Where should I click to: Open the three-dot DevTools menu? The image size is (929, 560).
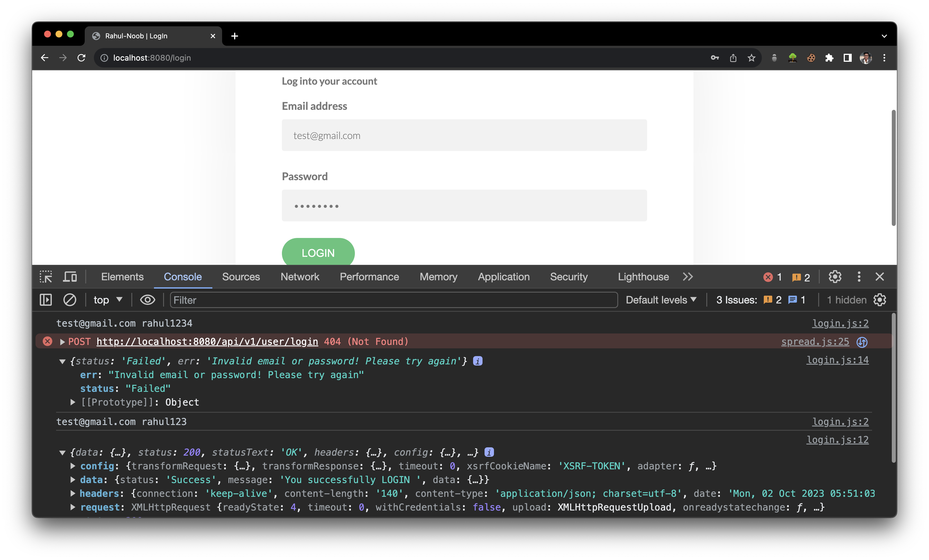coord(859,277)
